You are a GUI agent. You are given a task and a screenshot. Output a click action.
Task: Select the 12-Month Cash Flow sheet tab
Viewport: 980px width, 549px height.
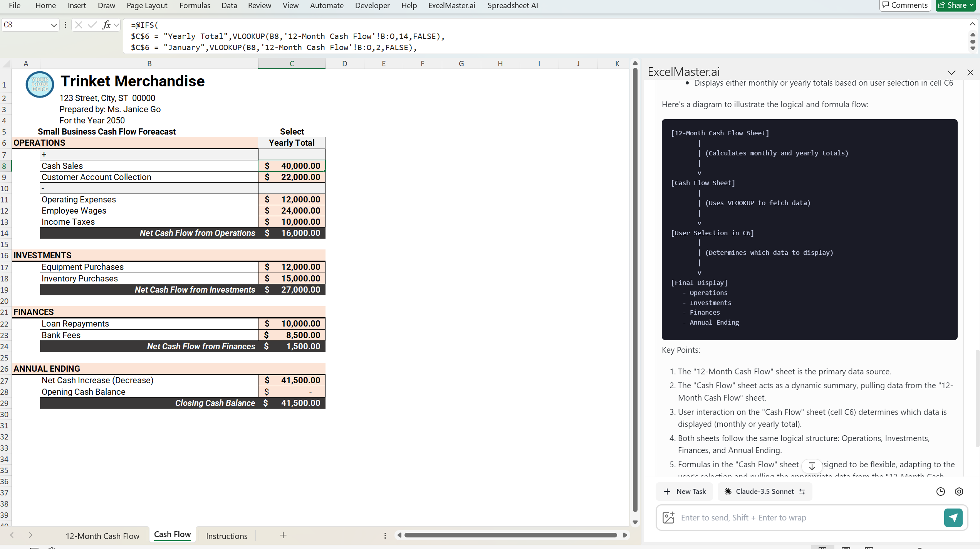click(x=102, y=536)
